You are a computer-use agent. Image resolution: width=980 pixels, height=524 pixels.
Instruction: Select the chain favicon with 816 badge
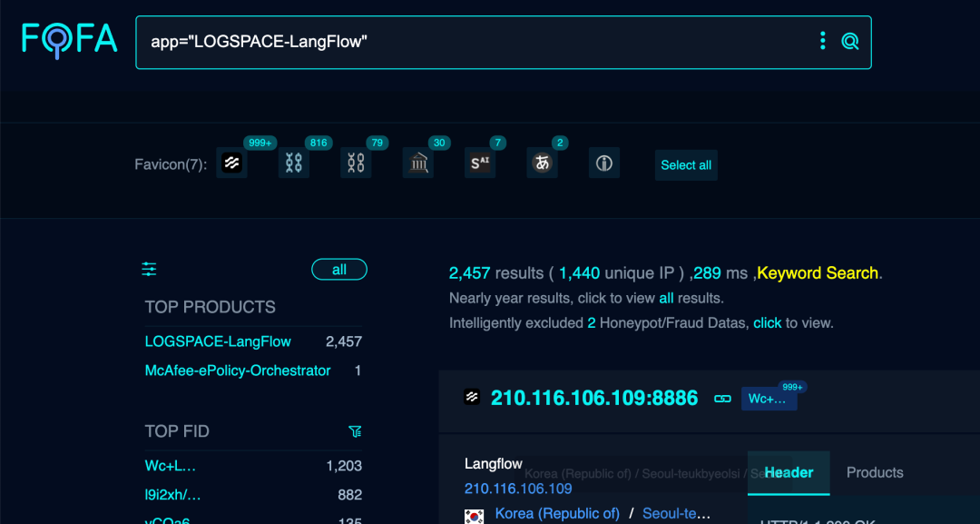point(294,163)
